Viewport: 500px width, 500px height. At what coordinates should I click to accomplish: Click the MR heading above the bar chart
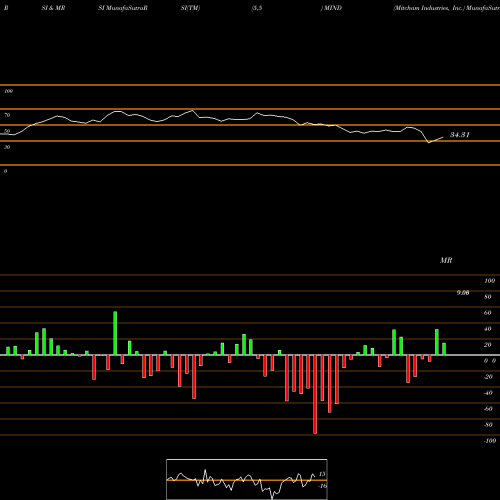point(446,260)
